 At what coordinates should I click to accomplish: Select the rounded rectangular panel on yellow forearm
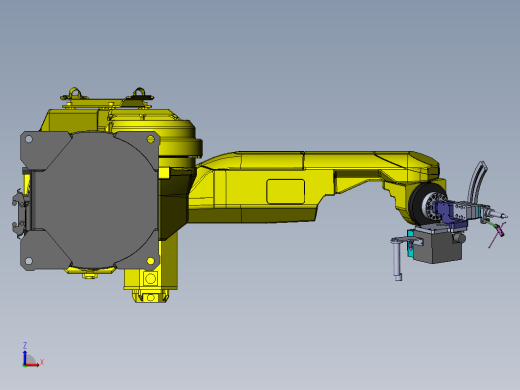point(286,191)
